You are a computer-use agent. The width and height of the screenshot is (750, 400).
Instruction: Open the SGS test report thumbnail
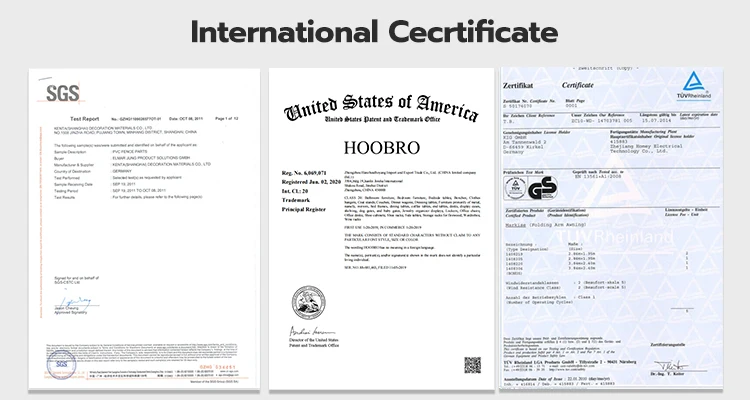pos(144,229)
